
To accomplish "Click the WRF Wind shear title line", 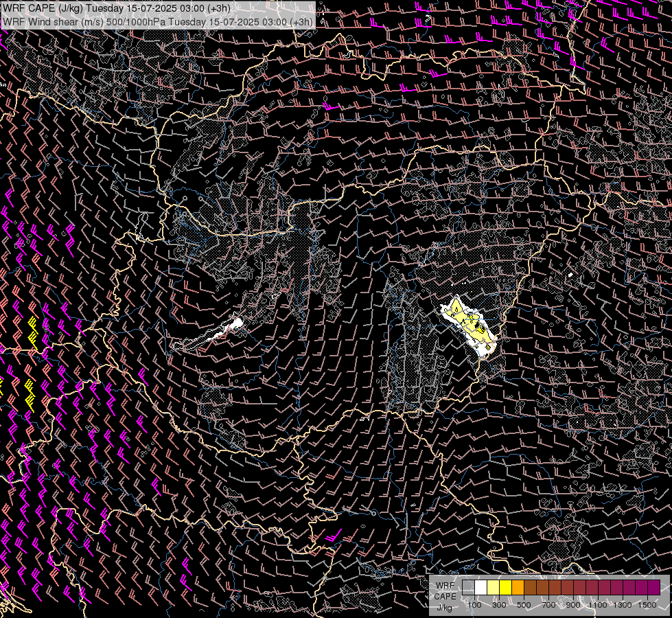I will [158, 22].
